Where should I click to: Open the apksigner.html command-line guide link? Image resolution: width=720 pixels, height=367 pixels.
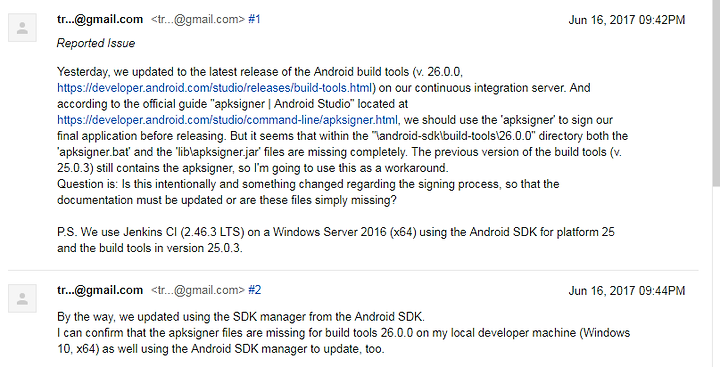point(227,120)
